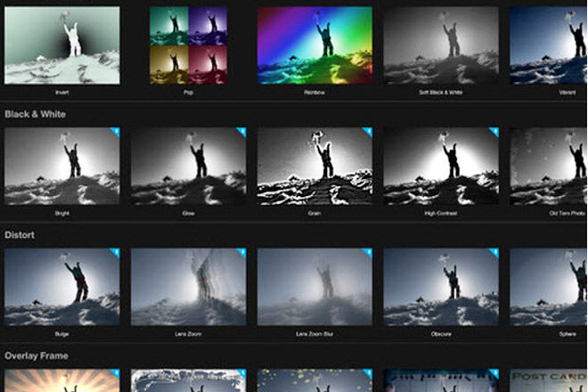
Task: Click the "Lens Zoom Blur" caption
Action: [314, 334]
